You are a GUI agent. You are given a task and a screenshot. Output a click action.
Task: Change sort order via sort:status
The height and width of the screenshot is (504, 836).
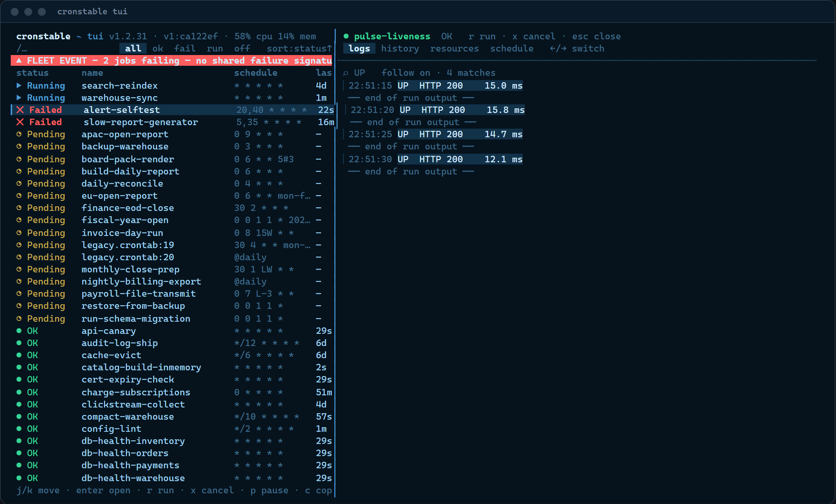[x=299, y=48]
